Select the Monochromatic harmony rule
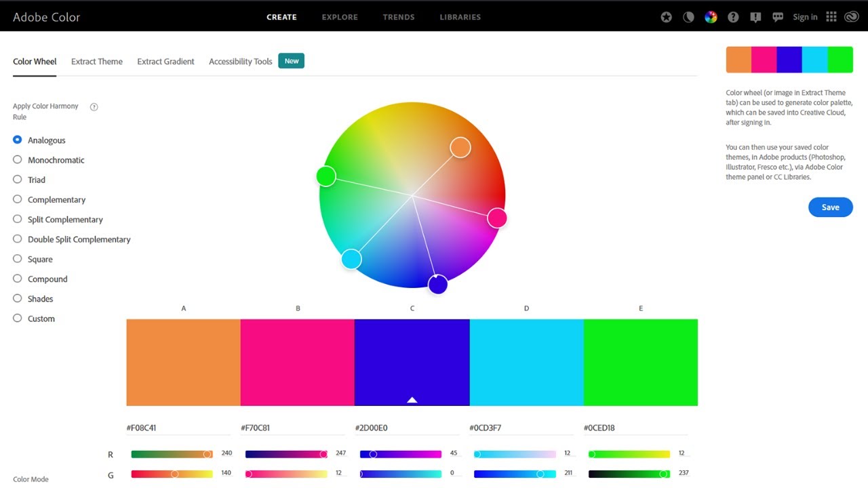The width and height of the screenshot is (868, 488). coord(49,160)
